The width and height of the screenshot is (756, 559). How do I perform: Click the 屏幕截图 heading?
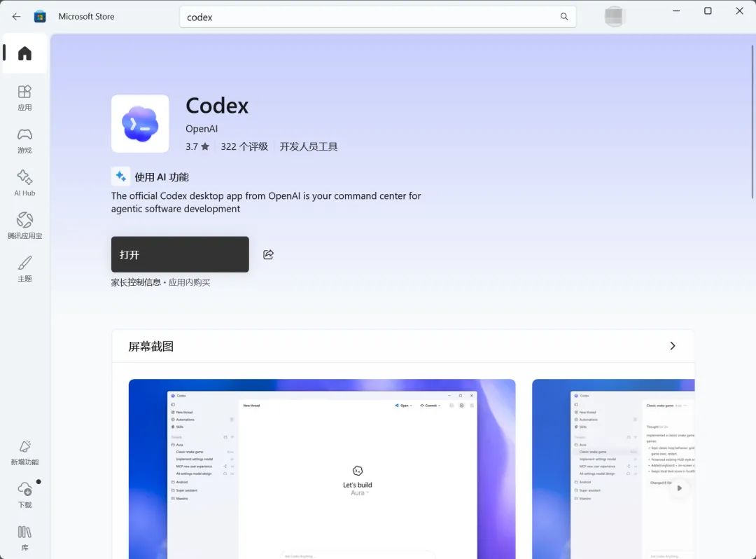151,346
